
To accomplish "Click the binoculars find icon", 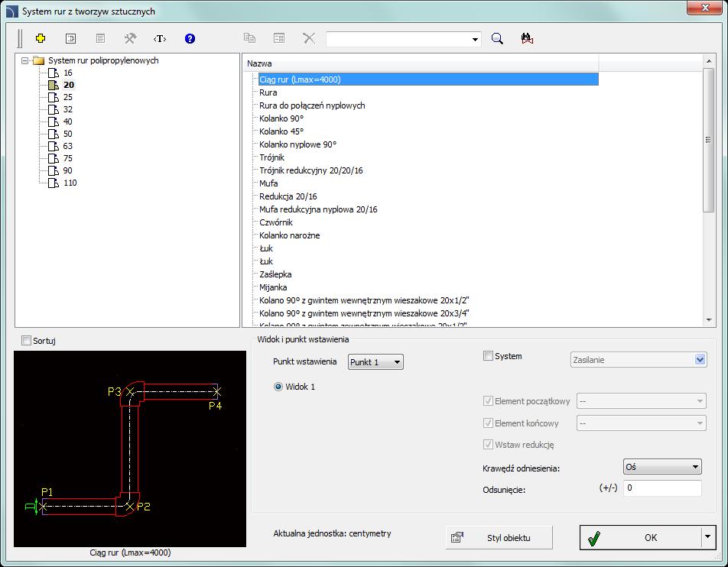I will [x=527, y=38].
